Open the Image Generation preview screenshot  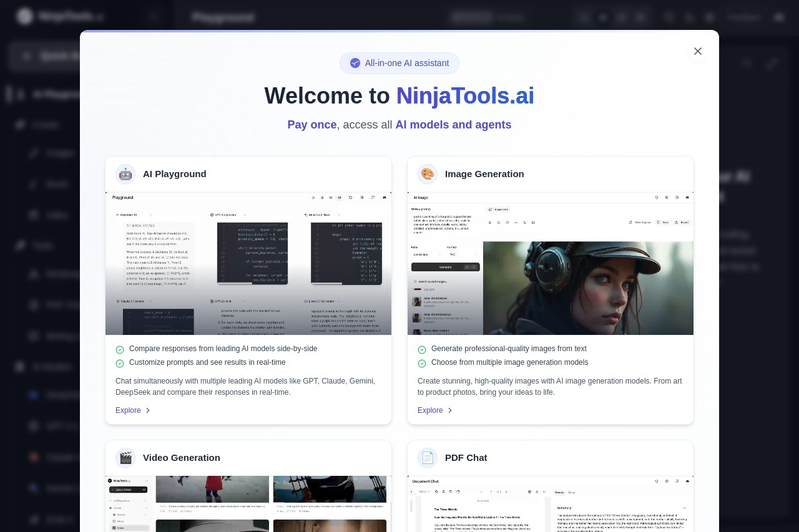point(551,263)
